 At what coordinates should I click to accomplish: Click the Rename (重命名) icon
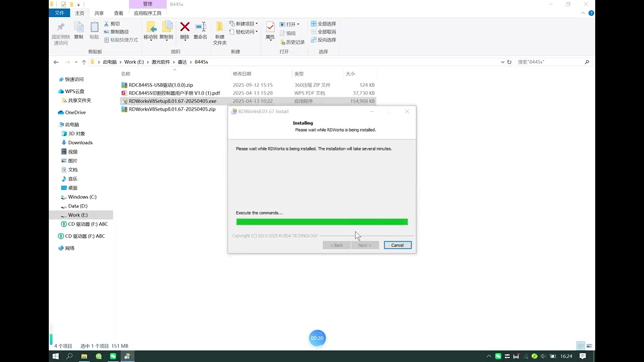tap(200, 31)
